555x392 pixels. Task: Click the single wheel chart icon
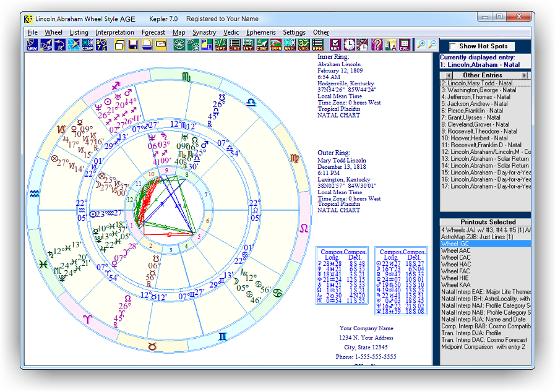[179, 45]
